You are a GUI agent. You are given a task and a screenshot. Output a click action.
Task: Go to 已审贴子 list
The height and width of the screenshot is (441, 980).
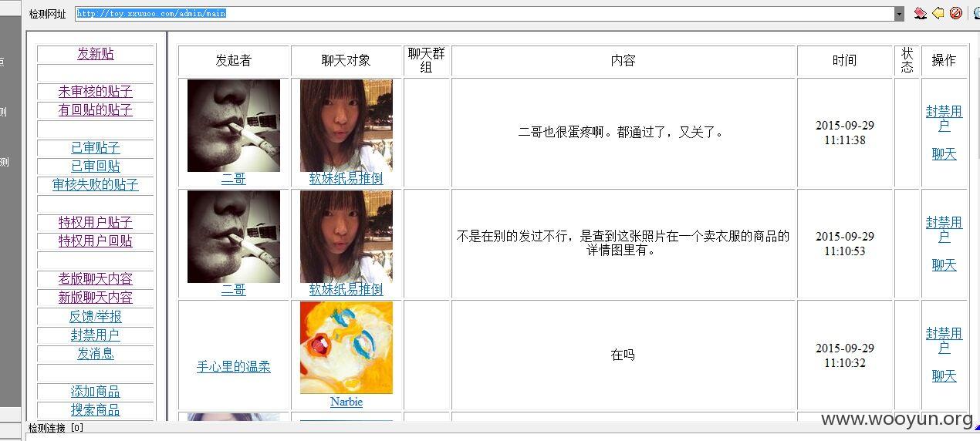(x=96, y=148)
